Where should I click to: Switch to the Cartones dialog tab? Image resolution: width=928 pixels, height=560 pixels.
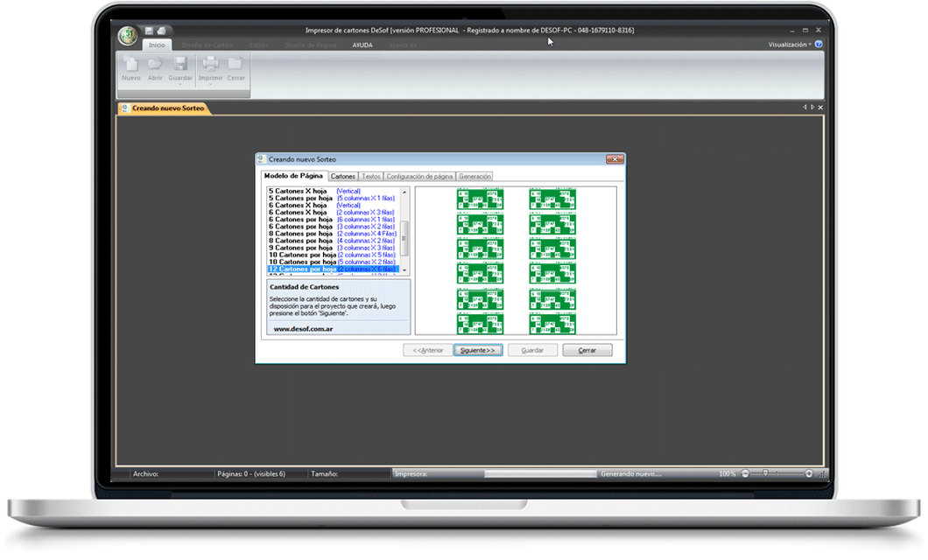342,176
